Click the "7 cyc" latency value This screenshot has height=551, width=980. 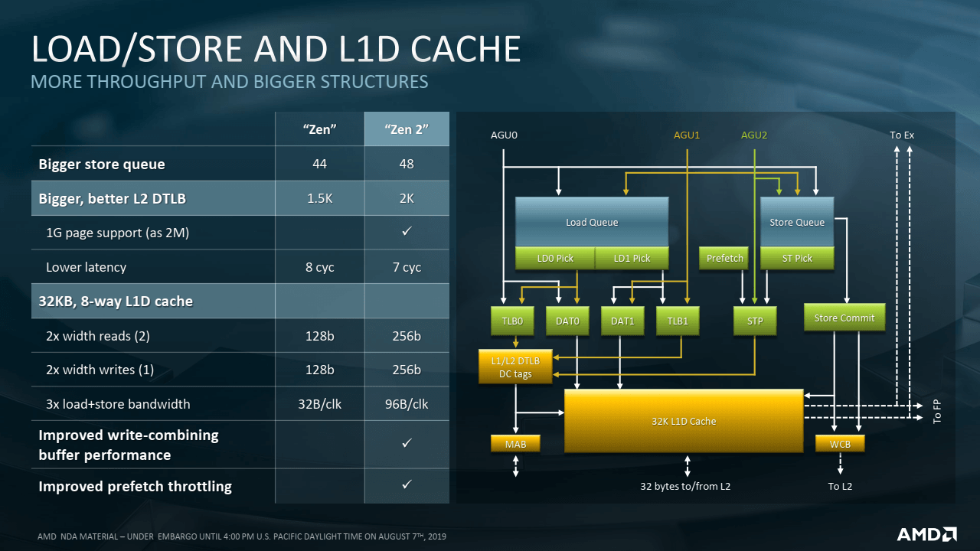pos(407,267)
